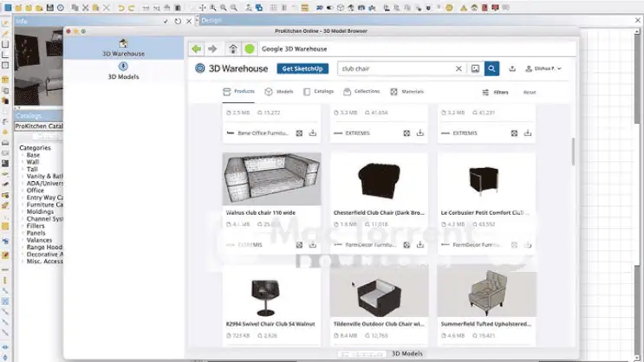Click the pan move arrows tool
The height and width of the screenshot is (362, 644).
click(203, 8)
